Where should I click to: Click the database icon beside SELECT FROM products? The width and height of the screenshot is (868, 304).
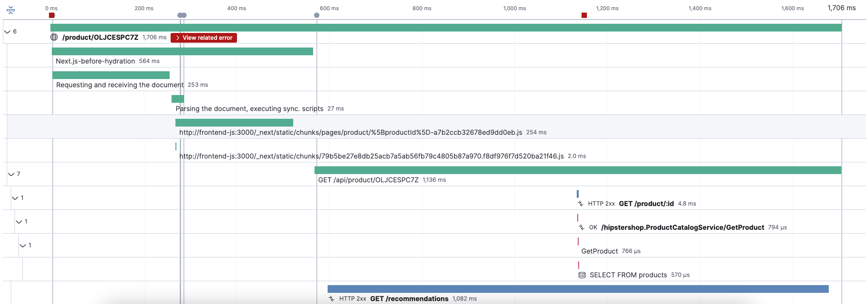[x=582, y=275]
